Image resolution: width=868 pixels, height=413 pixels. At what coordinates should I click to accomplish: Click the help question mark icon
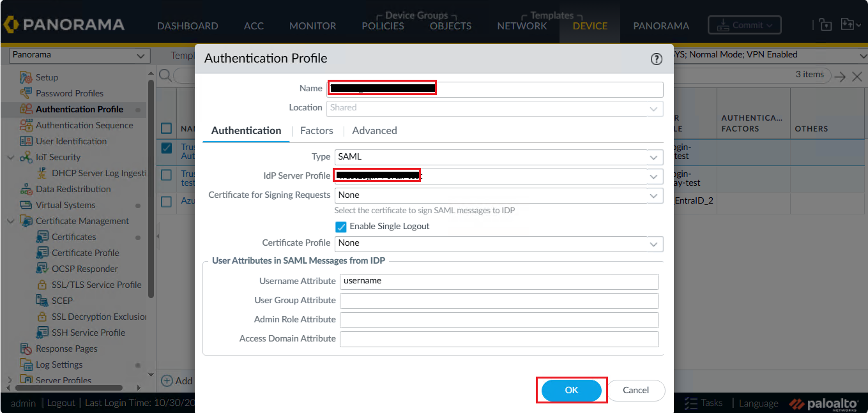[x=656, y=59]
